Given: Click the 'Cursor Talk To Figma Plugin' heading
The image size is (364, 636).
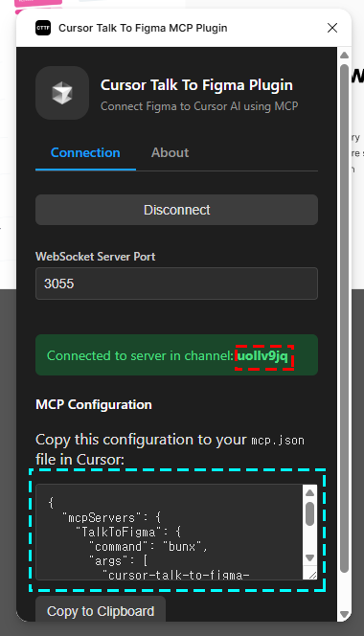Looking at the screenshot, I should 196,85.
